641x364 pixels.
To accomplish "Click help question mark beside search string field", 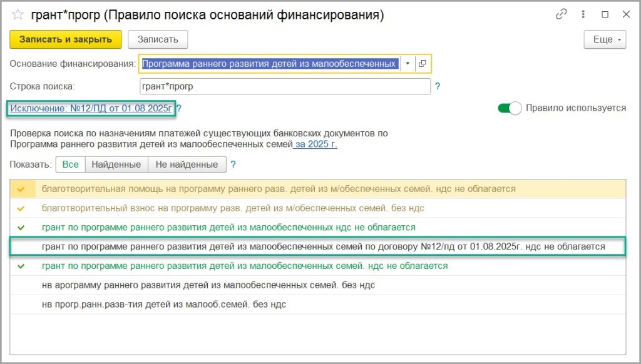I will point(438,87).
